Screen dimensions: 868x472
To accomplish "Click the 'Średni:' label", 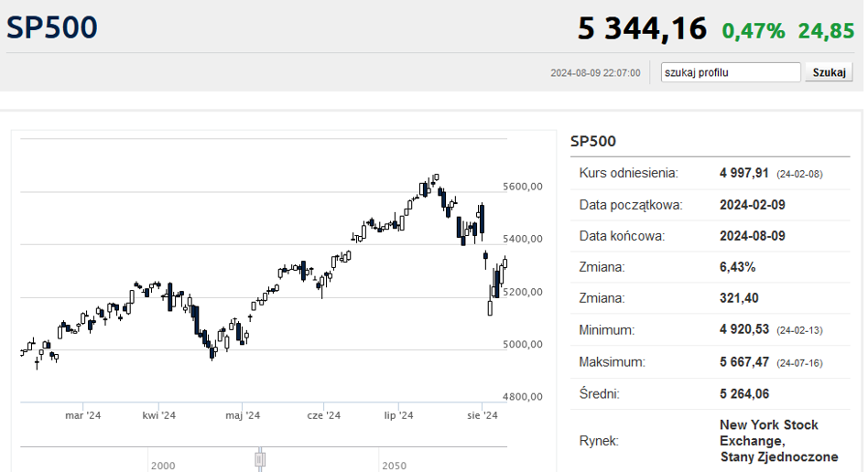I will click(x=599, y=394).
